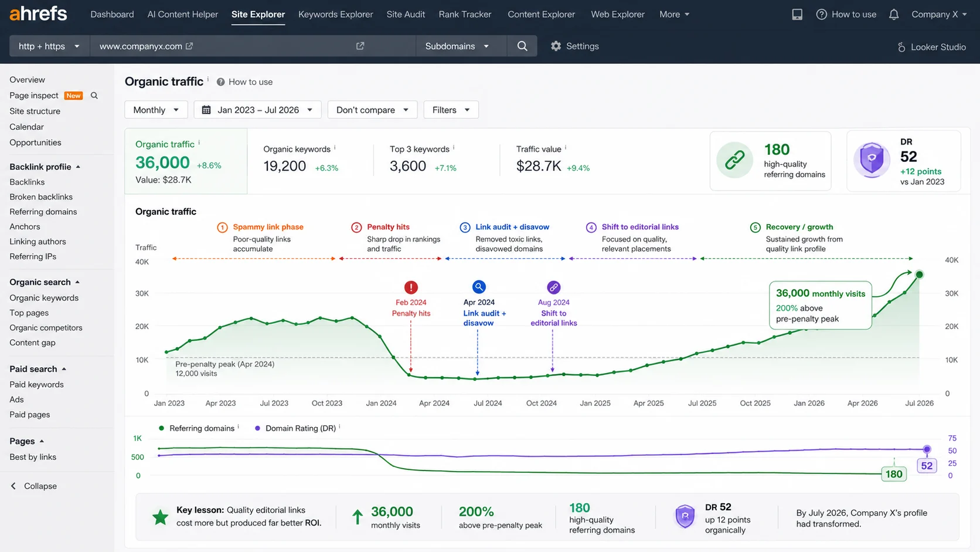The width and height of the screenshot is (980, 552).
Task: Select the Traffic value $28.7K metric
Action: (553, 159)
